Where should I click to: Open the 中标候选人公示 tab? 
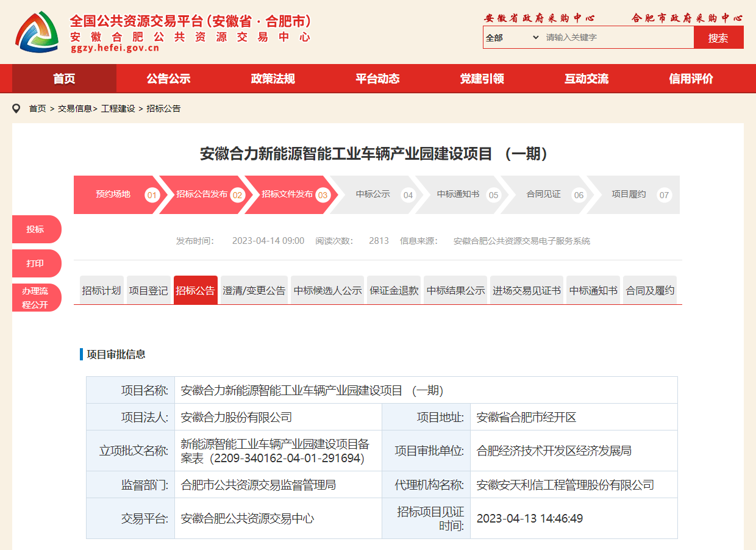point(328,290)
